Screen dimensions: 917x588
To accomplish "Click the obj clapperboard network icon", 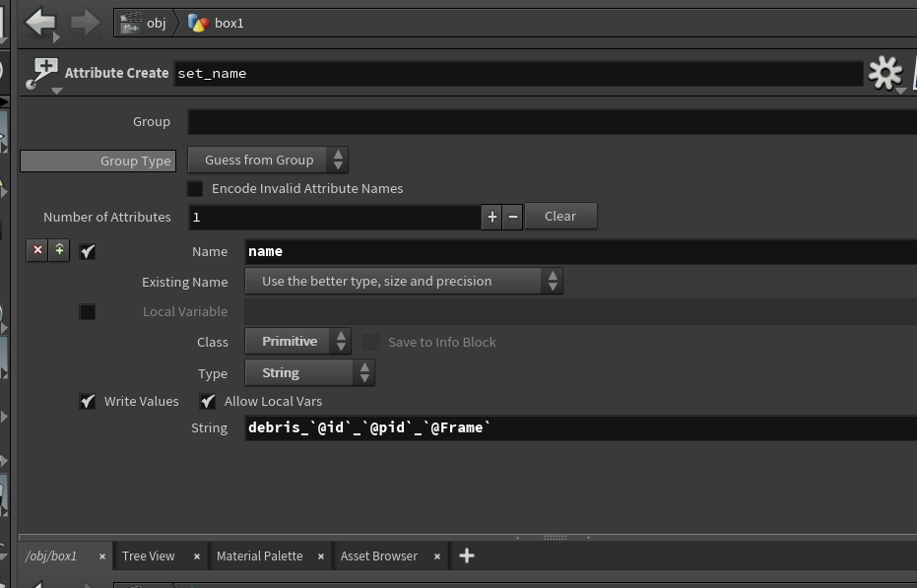I will [x=130, y=24].
